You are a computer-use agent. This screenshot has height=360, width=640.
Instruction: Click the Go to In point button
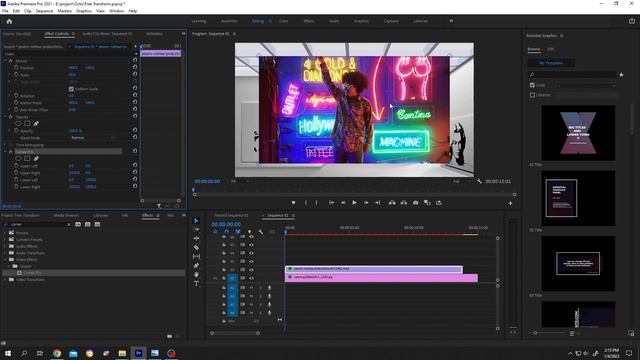point(331,202)
